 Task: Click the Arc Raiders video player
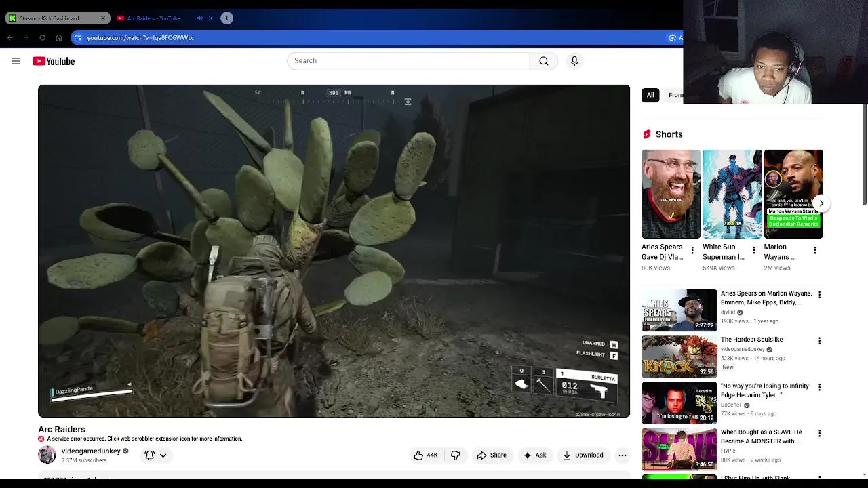(334, 251)
